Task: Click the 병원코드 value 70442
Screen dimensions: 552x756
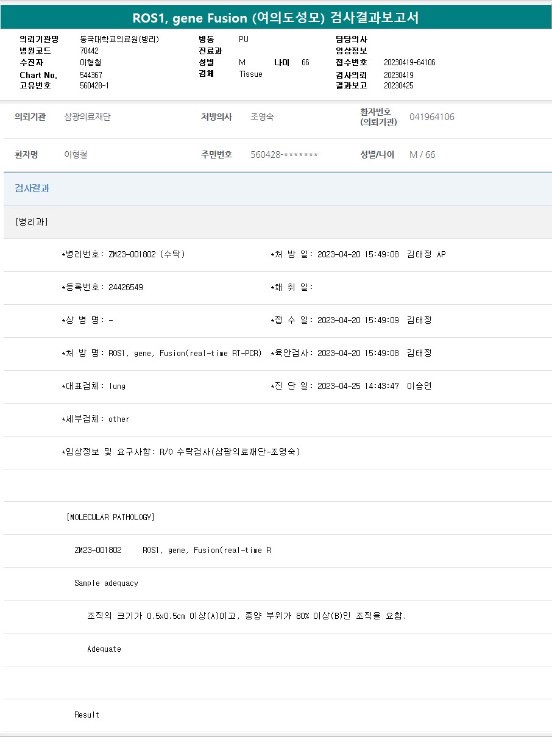Action: point(89,51)
